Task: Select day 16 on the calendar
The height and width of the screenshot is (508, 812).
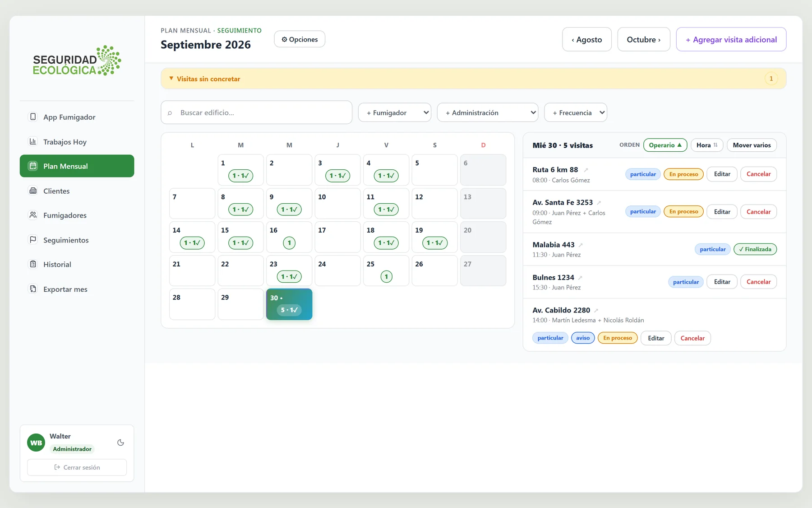Action: pyautogui.click(x=289, y=237)
